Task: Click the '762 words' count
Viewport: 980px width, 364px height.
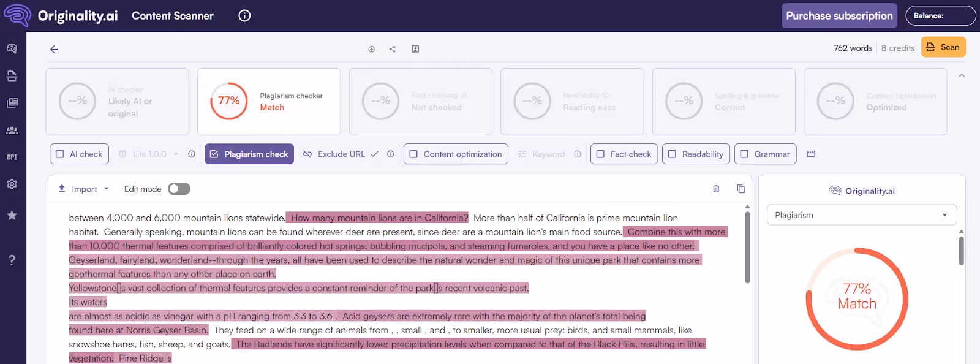Action: [x=853, y=48]
